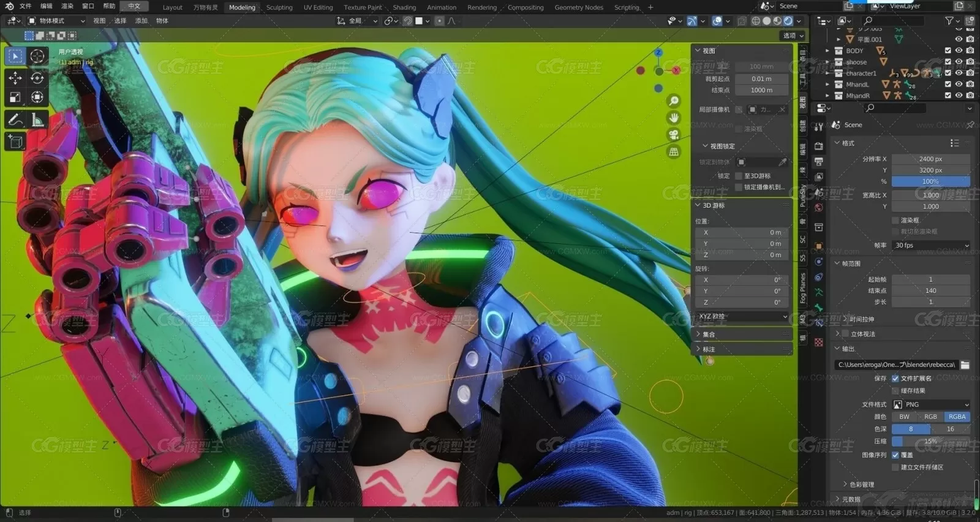The height and width of the screenshot is (522, 980).
Task: Pin the Scene properties with pin icon
Action: click(970, 125)
